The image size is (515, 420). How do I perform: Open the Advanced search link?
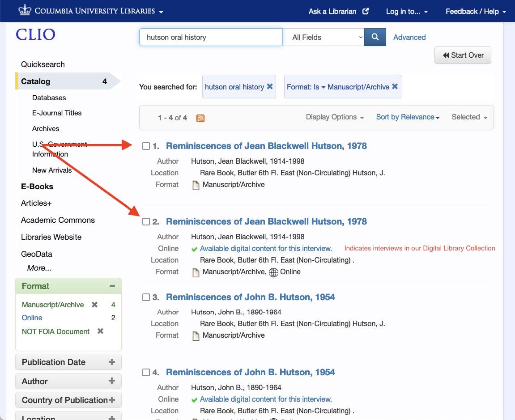(409, 37)
